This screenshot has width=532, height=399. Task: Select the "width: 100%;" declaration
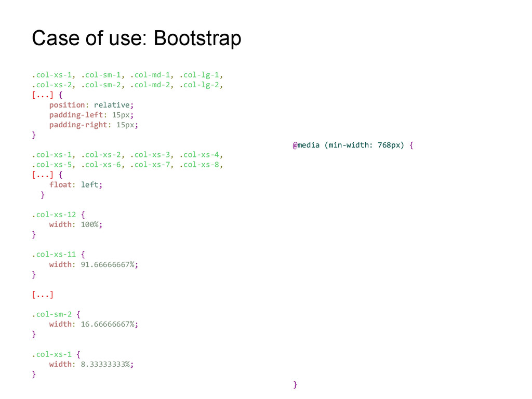click(x=76, y=224)
